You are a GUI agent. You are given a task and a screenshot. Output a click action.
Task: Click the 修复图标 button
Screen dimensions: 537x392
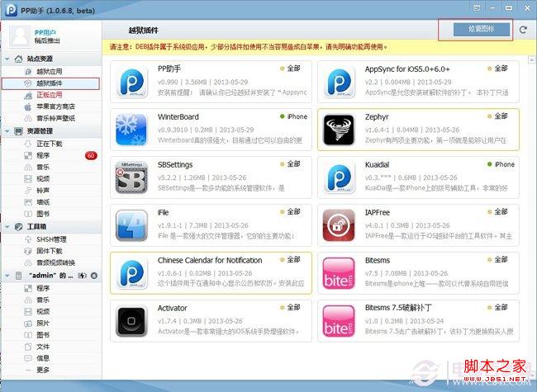coord(481,30)
